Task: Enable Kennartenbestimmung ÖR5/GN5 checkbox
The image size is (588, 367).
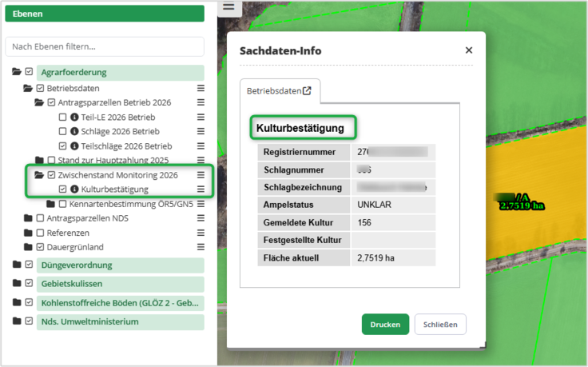Action: point(62,204)
